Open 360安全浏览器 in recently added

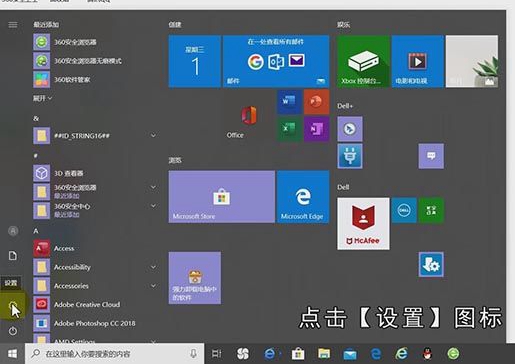[95, 42]
